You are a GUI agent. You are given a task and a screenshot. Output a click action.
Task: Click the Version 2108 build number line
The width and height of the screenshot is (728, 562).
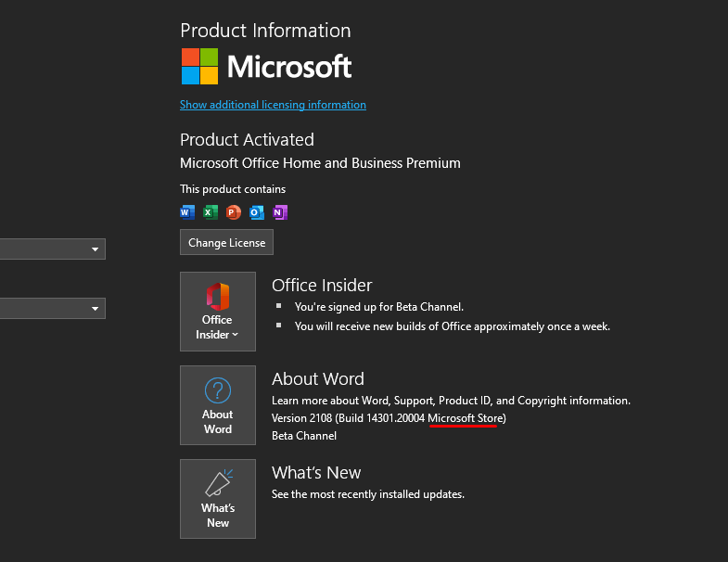[390, 418]
